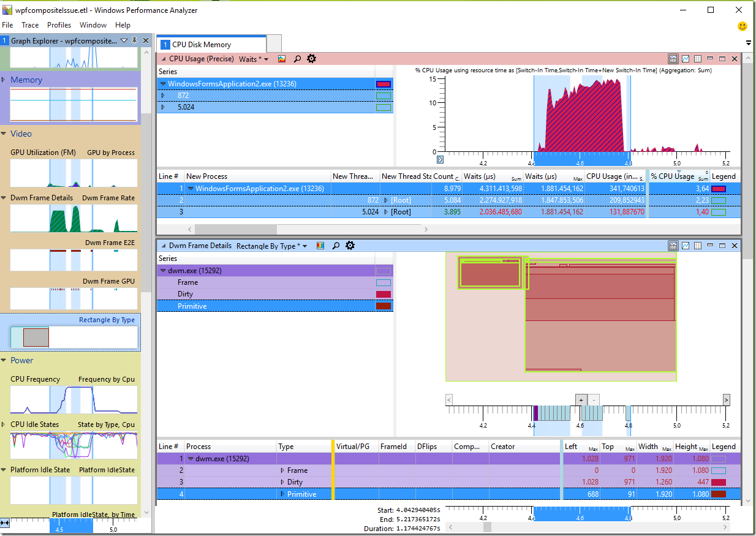Open the Trace menu
Viewport: 756px width, 536px height.
coord(30,25)
